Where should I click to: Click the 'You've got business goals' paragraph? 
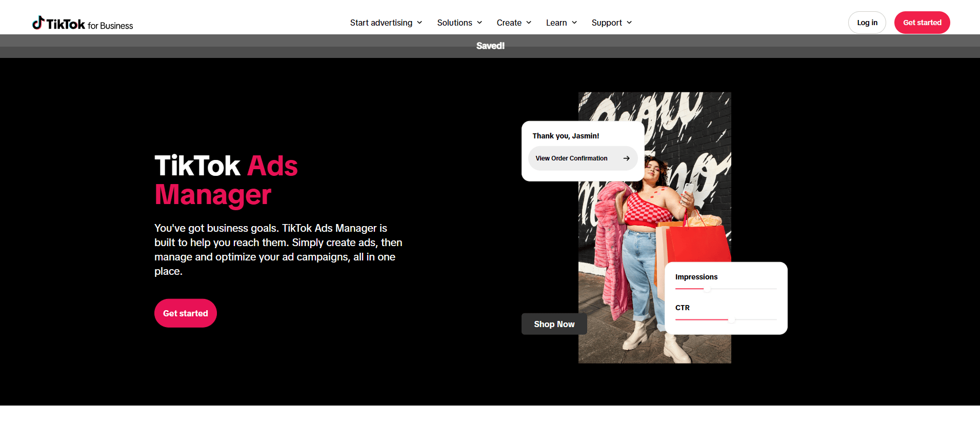(278, 250)
